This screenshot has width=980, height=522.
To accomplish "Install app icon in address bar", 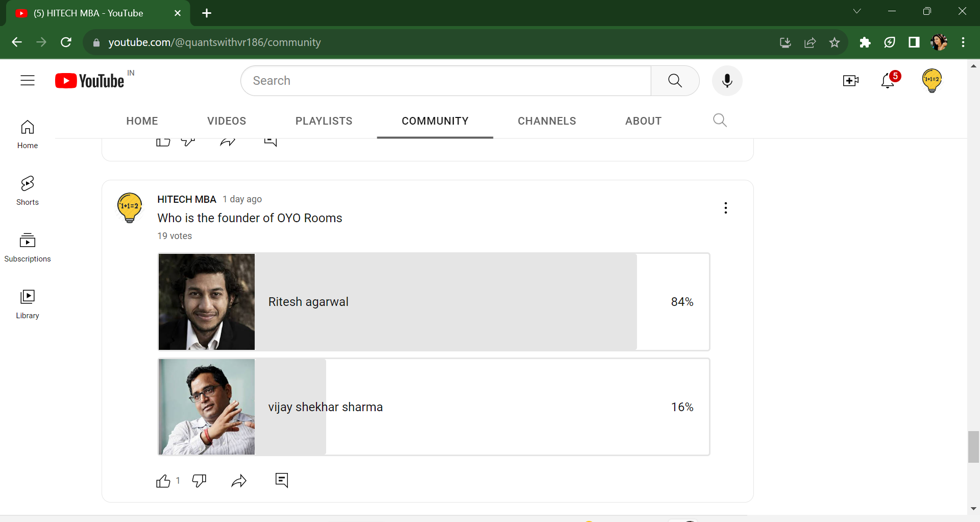I will tap(786, 42).
